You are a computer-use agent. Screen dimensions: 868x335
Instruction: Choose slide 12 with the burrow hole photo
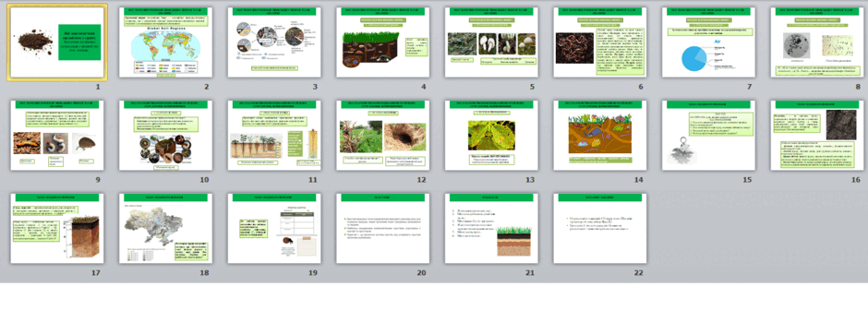click(382, 136)
